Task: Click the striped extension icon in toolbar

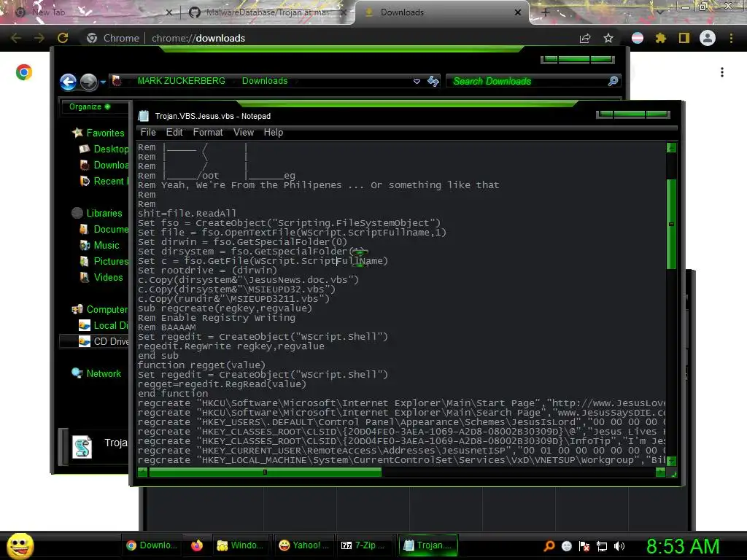Action: pos(638,38)
